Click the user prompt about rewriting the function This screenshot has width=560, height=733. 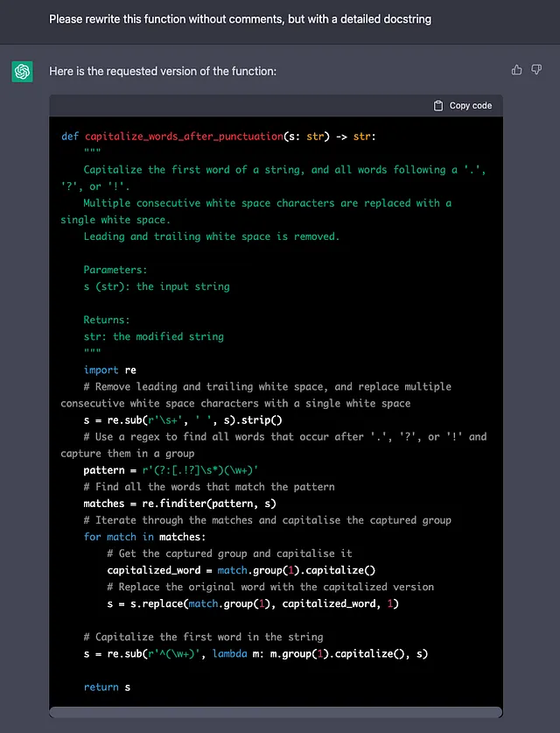point(240,19)
